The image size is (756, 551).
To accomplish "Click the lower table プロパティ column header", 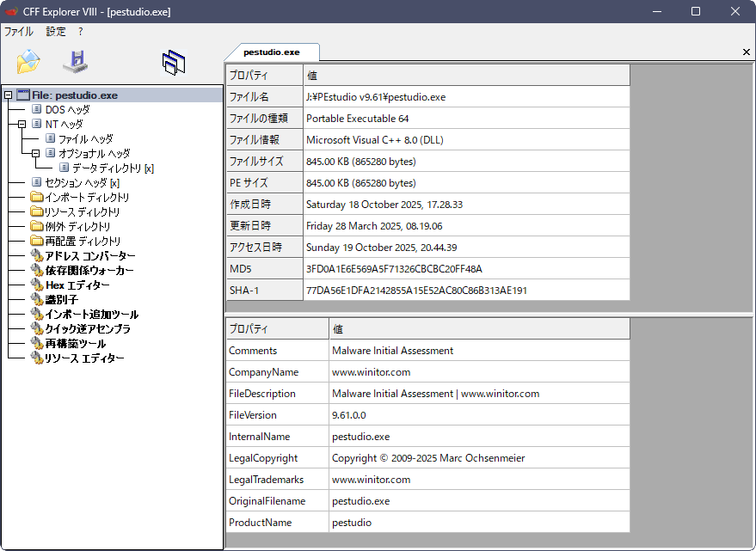I will [x=277, y=328].
